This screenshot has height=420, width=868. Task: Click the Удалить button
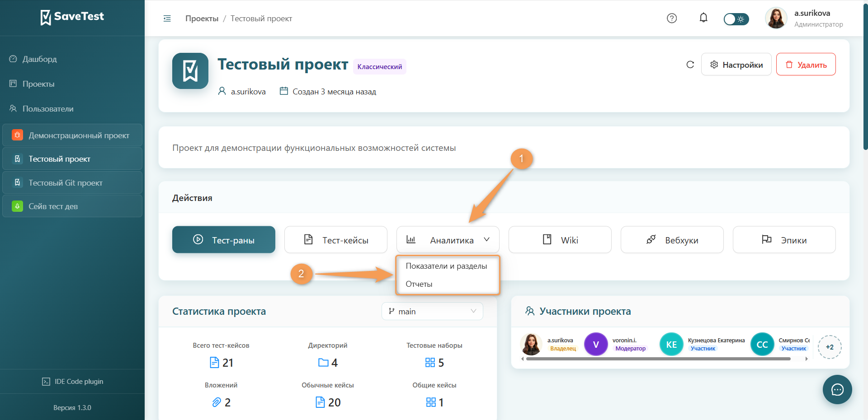pyautogui.click(x=806, y=65)
